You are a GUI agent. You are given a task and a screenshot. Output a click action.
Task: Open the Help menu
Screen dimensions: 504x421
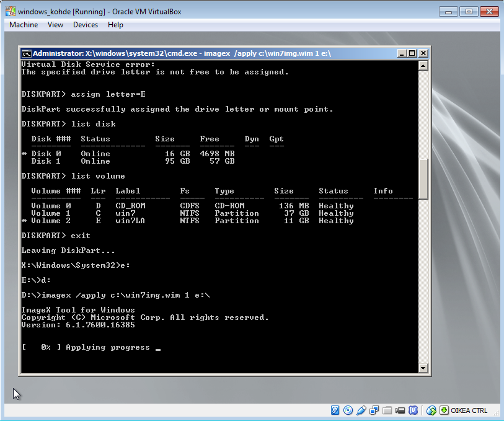115,25
